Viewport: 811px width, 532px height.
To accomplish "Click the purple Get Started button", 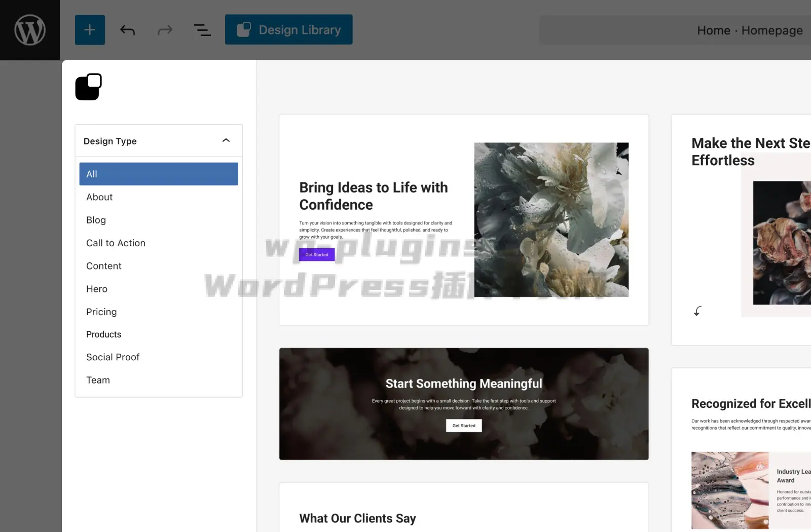I will 317,255.
